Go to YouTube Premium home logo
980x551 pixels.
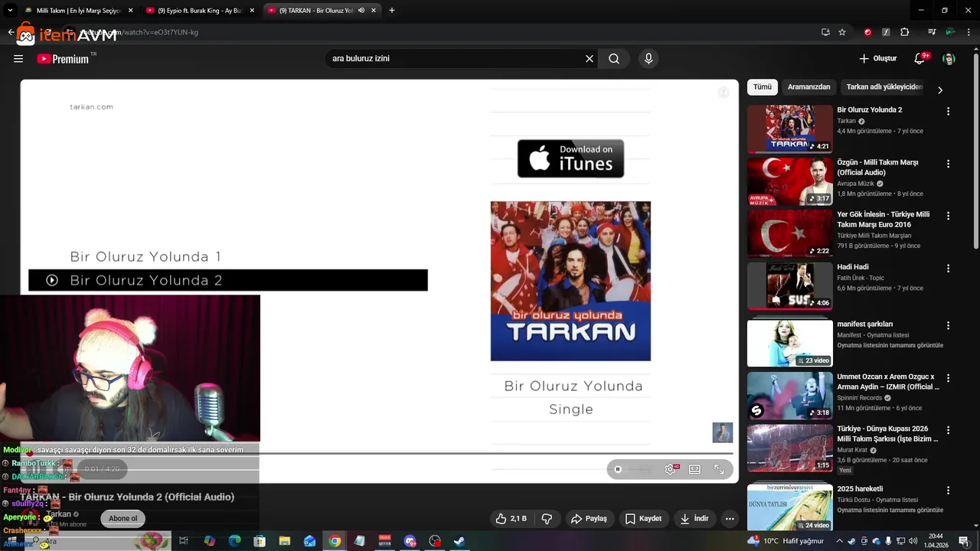(x=63, y=59)
